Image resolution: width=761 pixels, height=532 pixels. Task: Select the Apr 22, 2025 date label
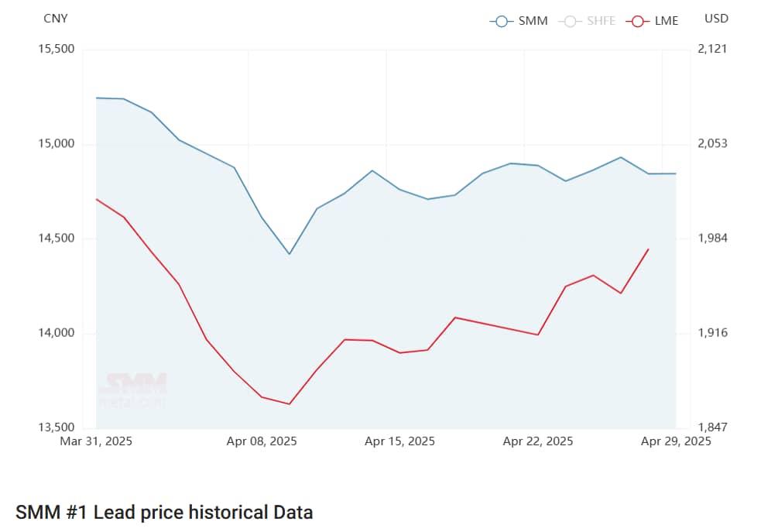coord(538,441)
